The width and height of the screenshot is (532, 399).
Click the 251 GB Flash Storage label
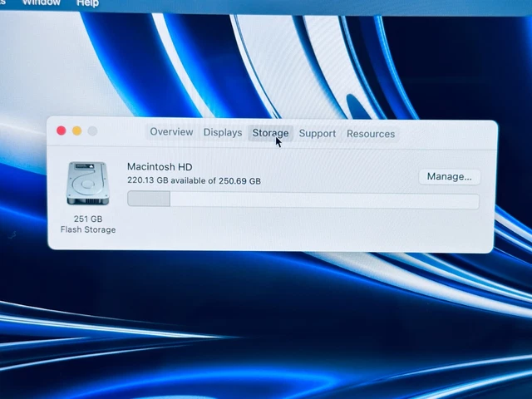tap(88, 224)
